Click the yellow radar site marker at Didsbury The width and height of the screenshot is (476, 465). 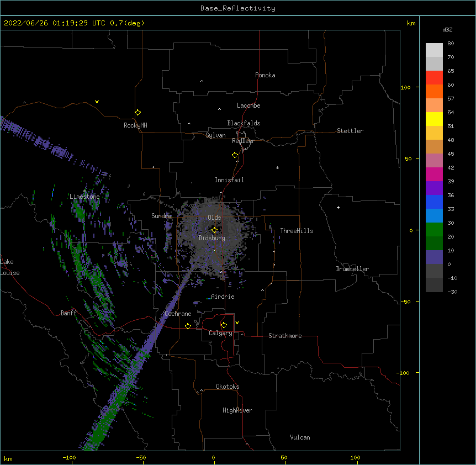coord(214,230)
